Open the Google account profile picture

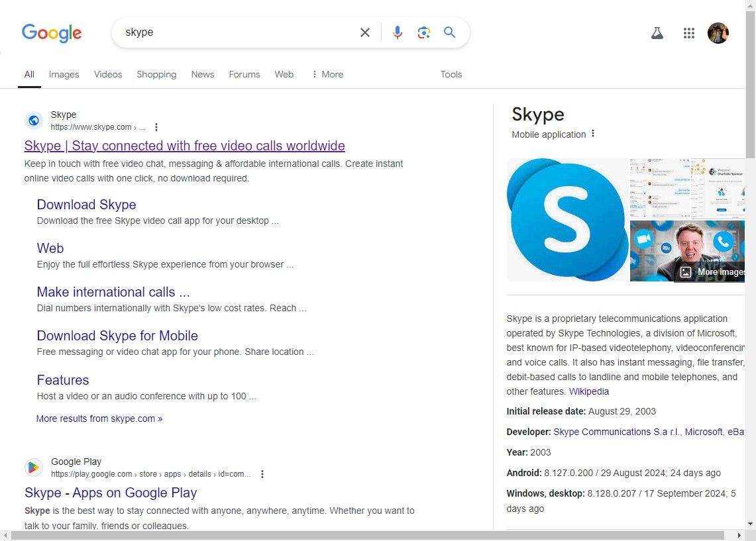pyautogui.click(x=718, y=32)
